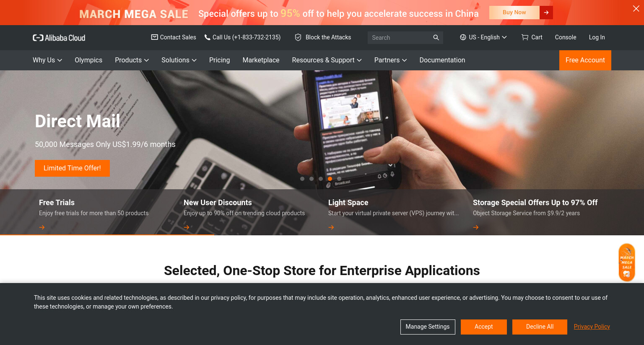Open the floating March Mega Sale badge
The width and height of the screenshot is (644, 345).
coord(627,263)
